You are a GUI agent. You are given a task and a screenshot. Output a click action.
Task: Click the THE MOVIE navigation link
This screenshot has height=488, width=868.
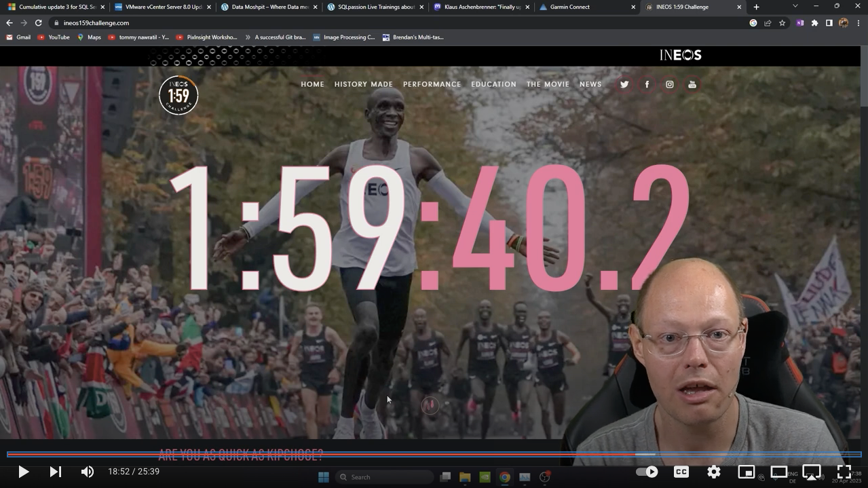(548, 84)
